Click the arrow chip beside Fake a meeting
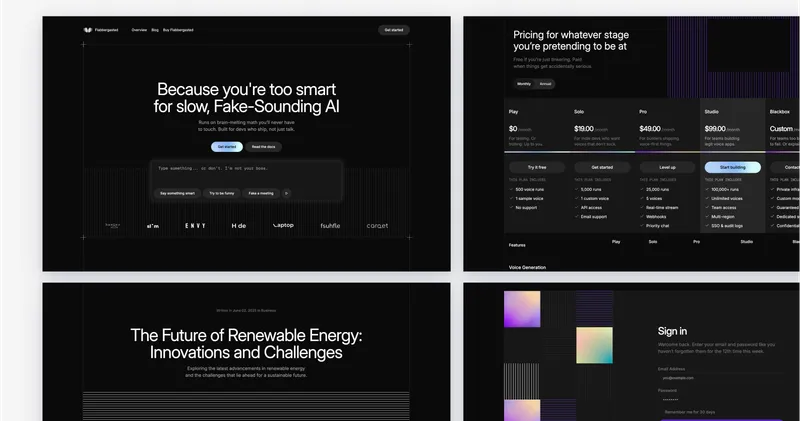The width and height of the screenshot is (800, 421). click(286, 192)
